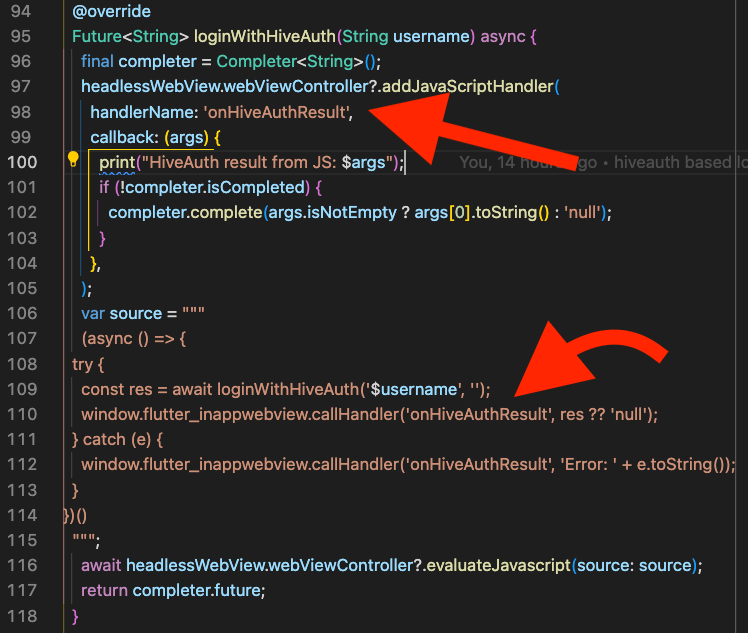Click 'args[0]' on line 102
Image resolution: width=748 pixels, height=633 pixels.
coord(442,212)
